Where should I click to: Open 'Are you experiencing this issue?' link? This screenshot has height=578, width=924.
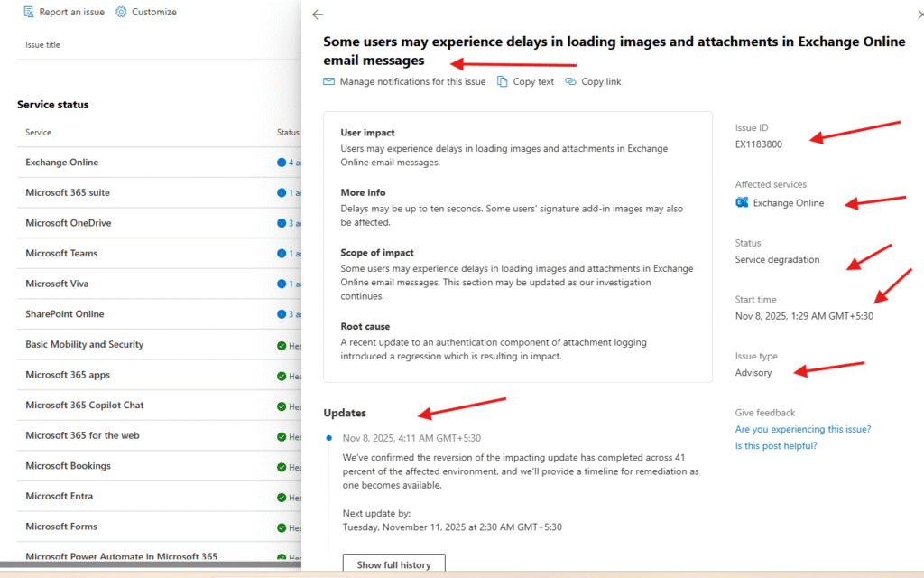coord(803,429)
